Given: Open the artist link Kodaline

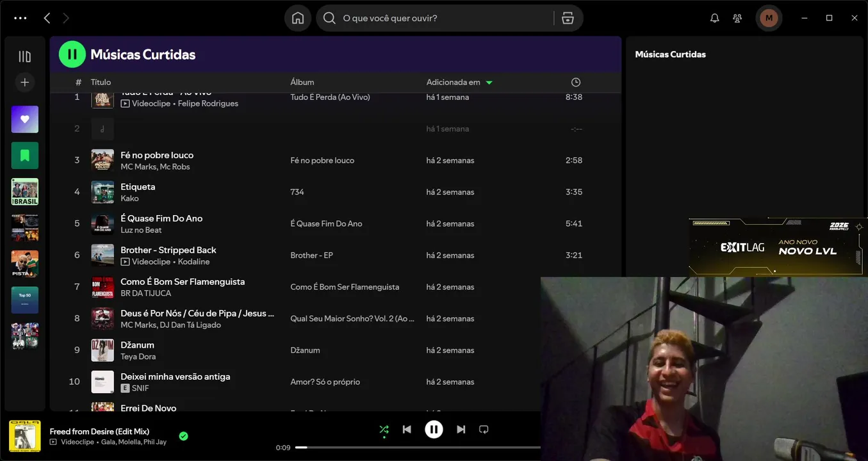Looking at the screenshot, I should (194, 262).
